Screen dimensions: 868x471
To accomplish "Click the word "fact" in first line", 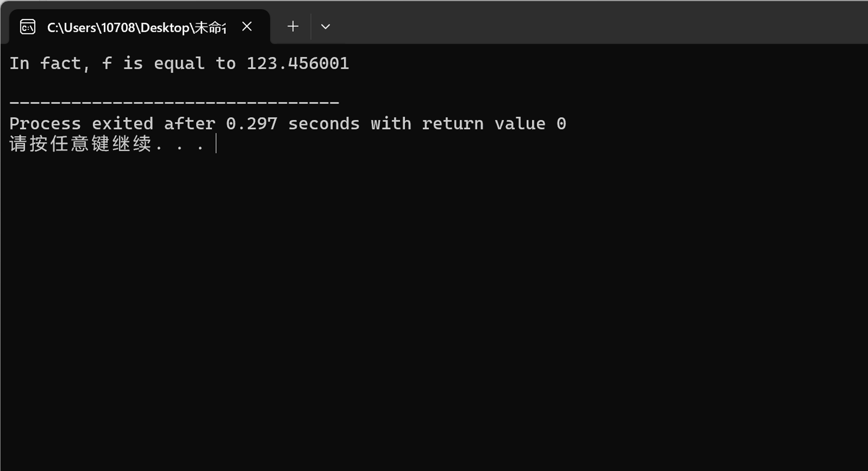I will [60, 63].
